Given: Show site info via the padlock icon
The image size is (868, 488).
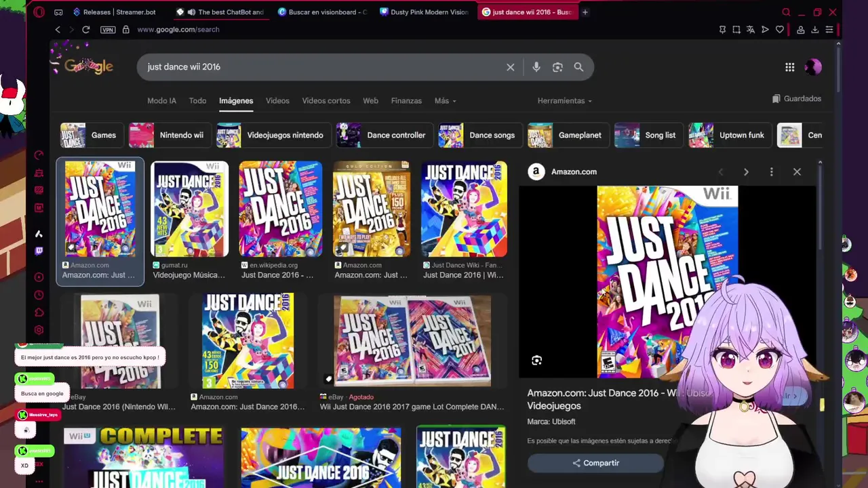Looking at the screenshot, I should (125, 30).
